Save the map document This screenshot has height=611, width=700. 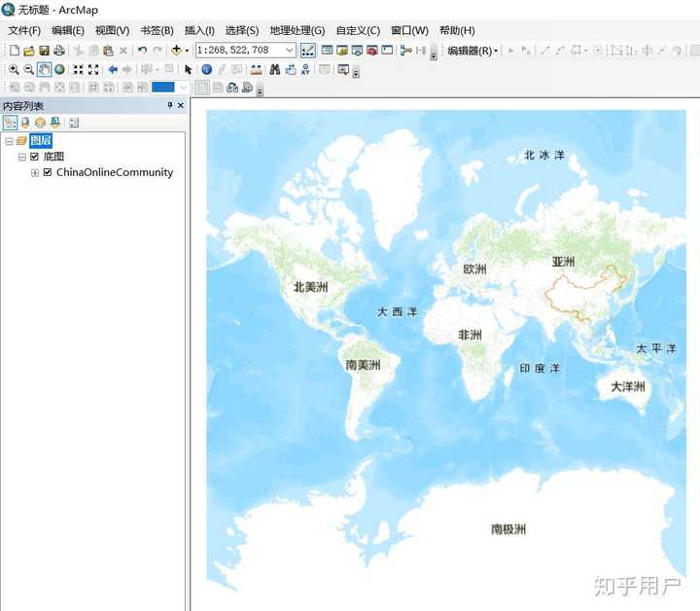(x=44, y=51)
